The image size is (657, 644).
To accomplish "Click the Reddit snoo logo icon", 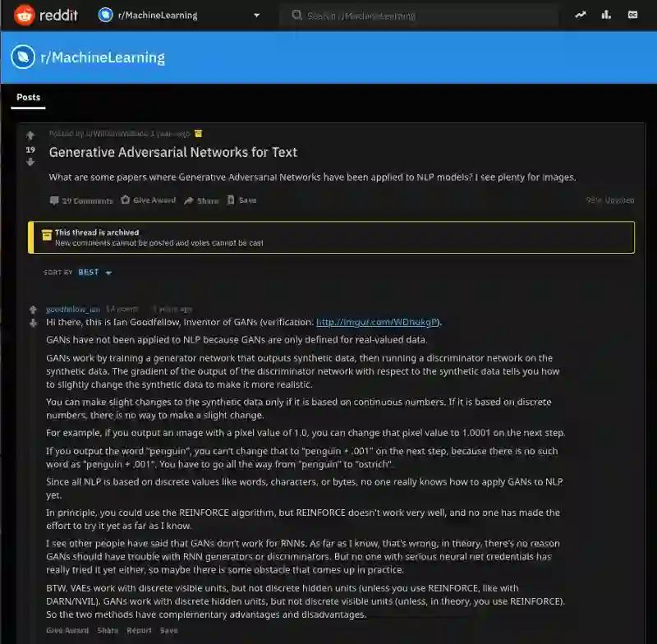I will pos(24,16).
